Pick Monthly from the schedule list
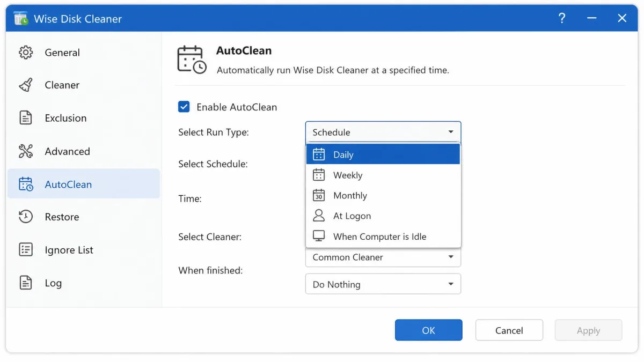644x362 pixels. pos(383,195)
